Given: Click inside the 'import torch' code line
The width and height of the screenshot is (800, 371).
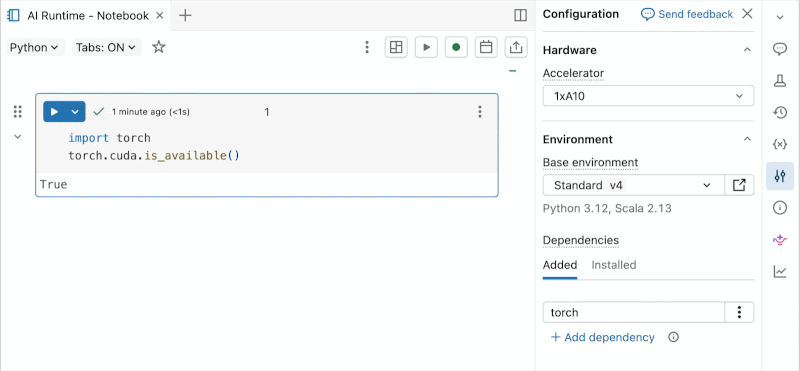Looking at the screenshot, I should pyautogui.click(x=110, y=138).
